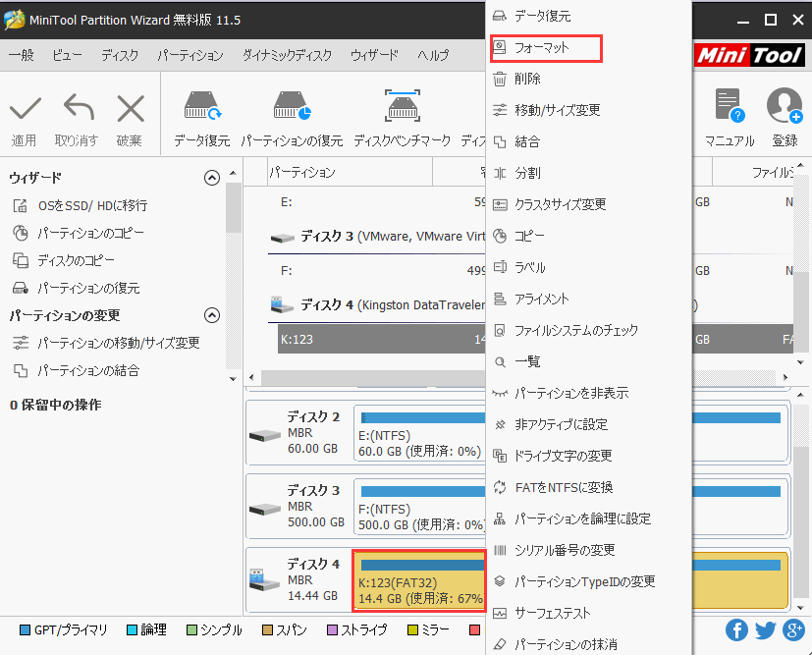The image size is (812, 655).
Task: Select the K:123 partition row
Action: [x=382, y=340]
